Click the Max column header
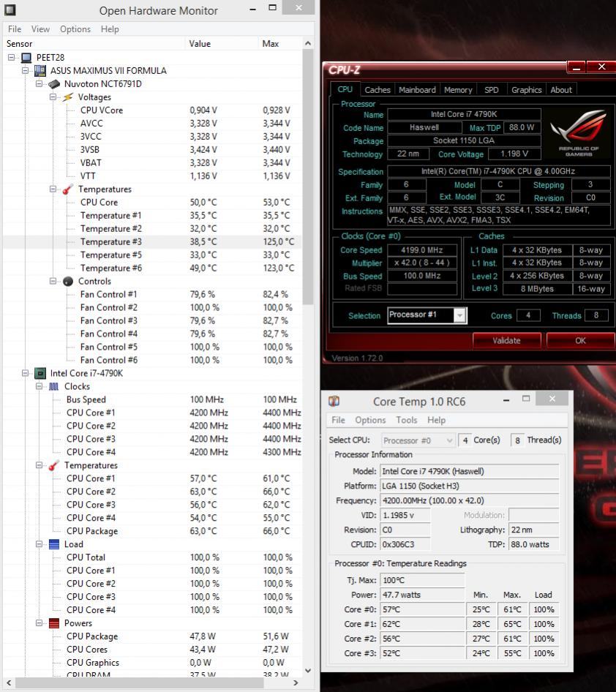The width and height of the screenshot is (616, 692). tap(279, 44)
